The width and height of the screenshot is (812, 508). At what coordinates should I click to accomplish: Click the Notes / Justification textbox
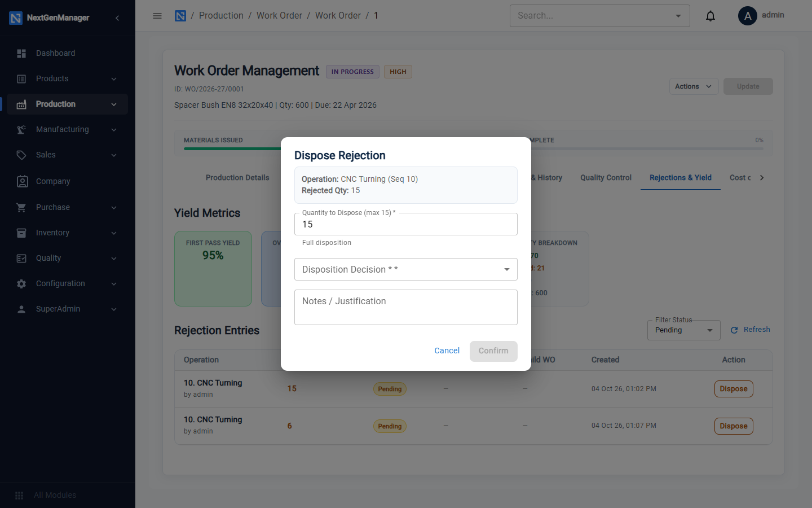406,308
